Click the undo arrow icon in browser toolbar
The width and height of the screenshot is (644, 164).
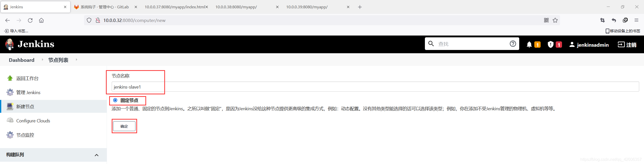(614, 20)
